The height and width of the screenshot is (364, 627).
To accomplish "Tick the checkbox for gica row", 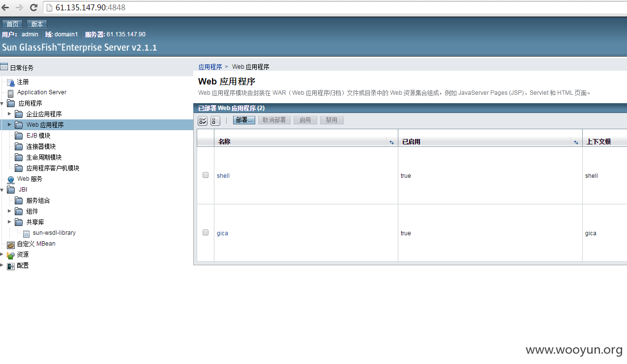I will (206, 232).
